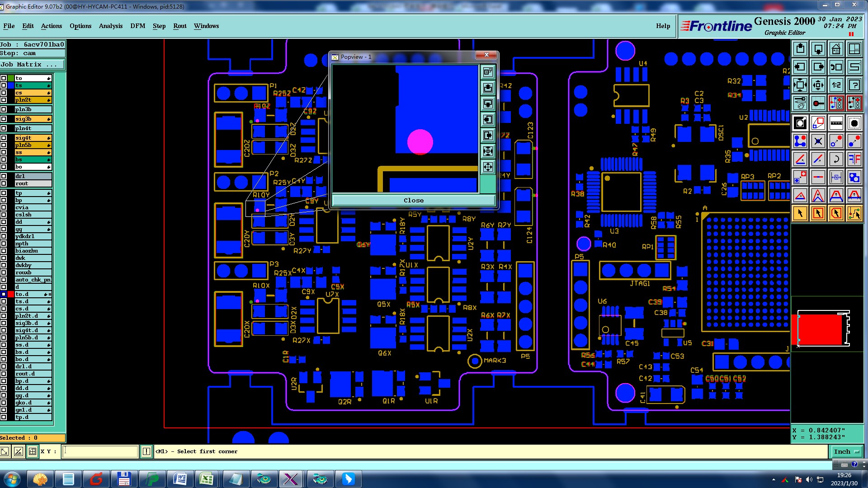Select the delete feature X tool
The width and height of the screenshot is (868, 488).
pos(818,141)
